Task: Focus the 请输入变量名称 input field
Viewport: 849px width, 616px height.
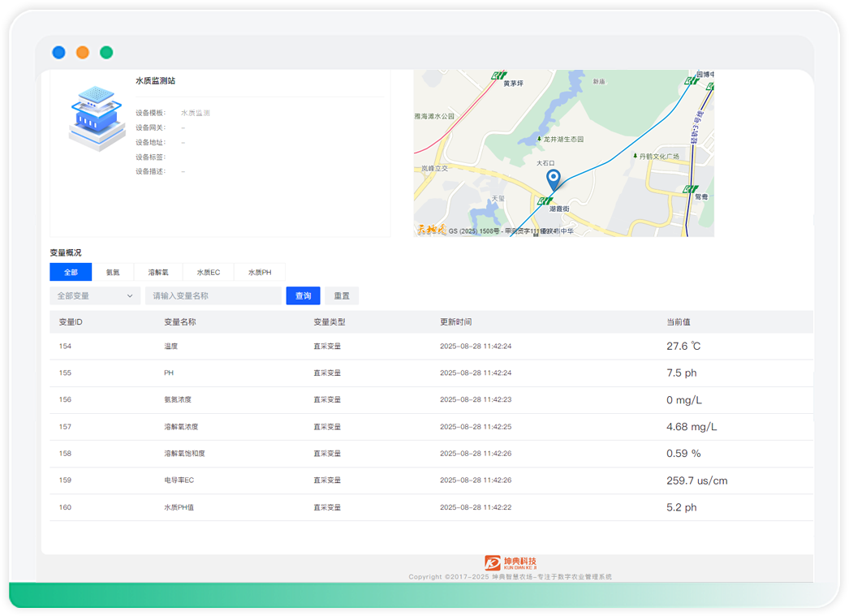Action: pos(213,296)
